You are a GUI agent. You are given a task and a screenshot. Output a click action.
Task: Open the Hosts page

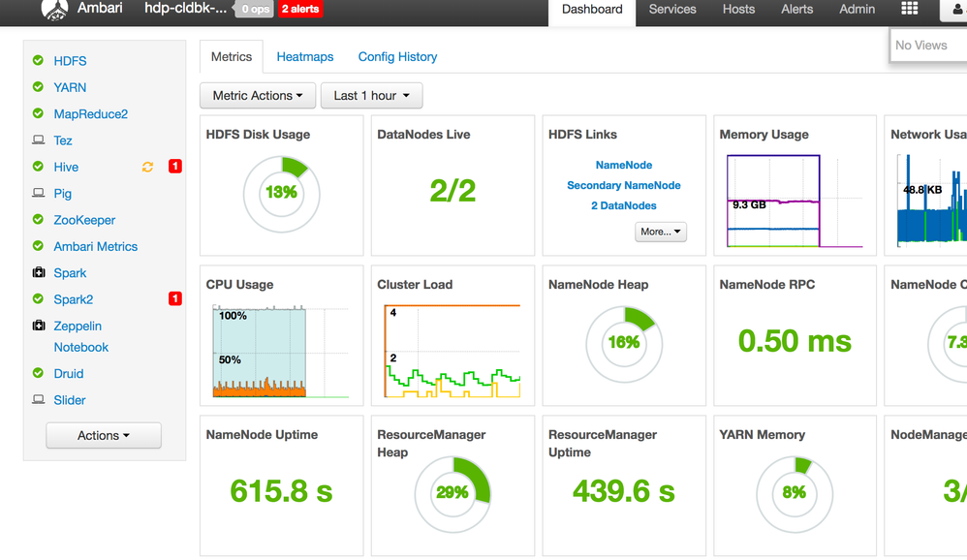739,10
